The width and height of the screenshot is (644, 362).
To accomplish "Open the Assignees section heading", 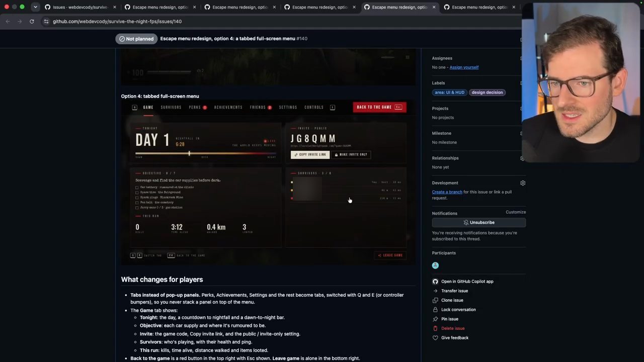I will (442, 58).
